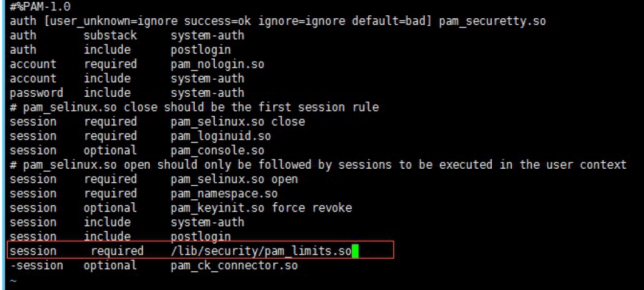Click the #%PAM-1.0 header line
Viewport: 644px width, 290px height.
(40, 7)
